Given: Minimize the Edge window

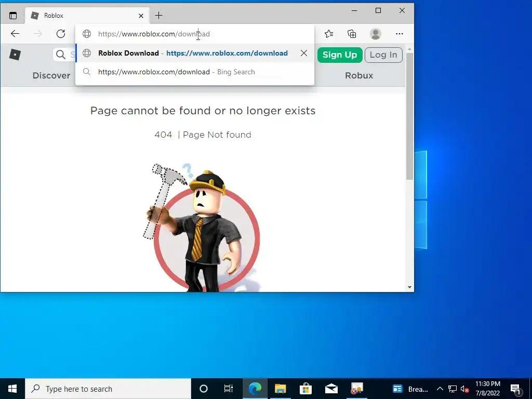Looking at the screenshot, I should coord(354,10).
